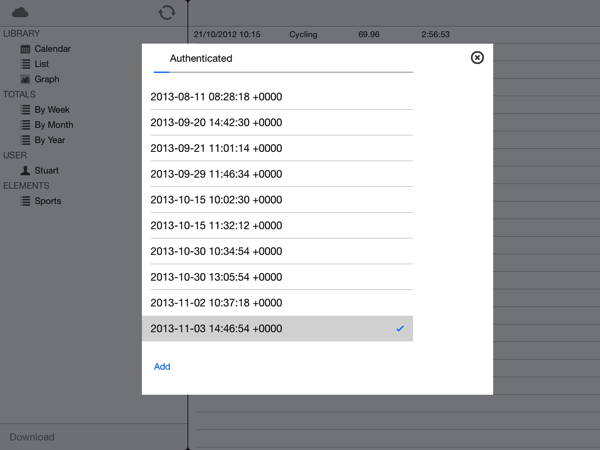Click the circular-arrows sync icon
Image resolution: width=600 pixels, height=450 pixels.
167,13
